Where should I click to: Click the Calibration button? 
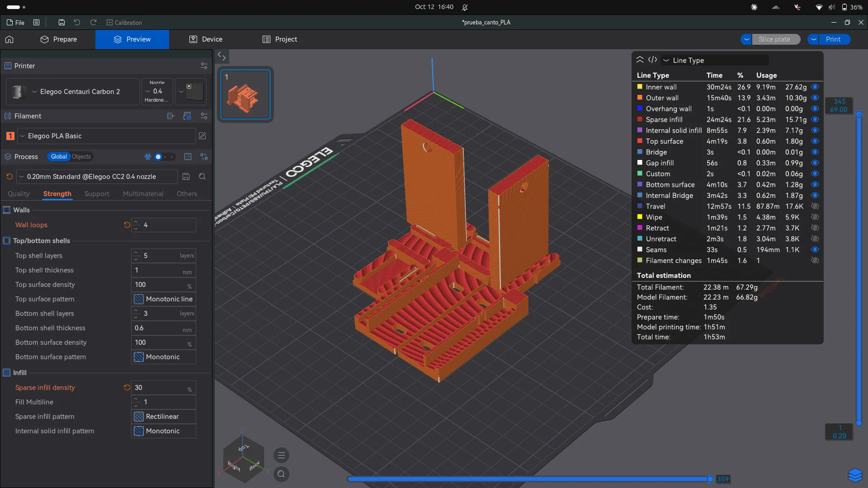[124, 23]
